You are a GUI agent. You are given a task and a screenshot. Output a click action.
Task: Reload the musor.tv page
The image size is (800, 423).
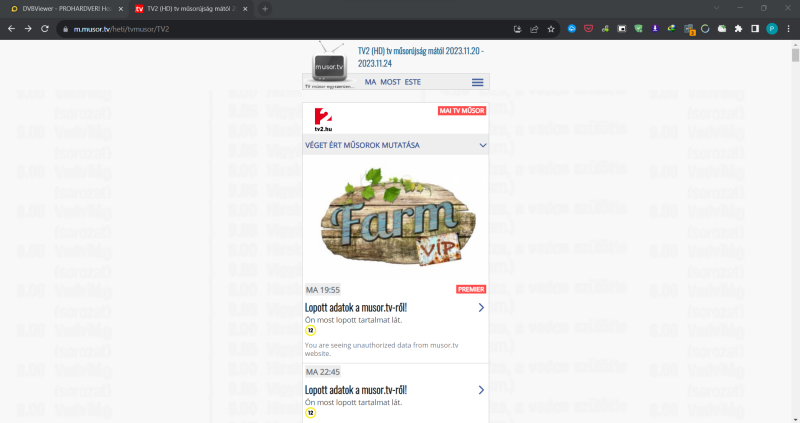point(45,29)
